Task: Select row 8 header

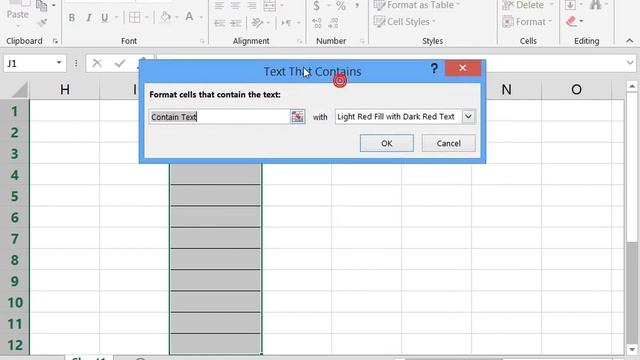Action: point(15,260)
